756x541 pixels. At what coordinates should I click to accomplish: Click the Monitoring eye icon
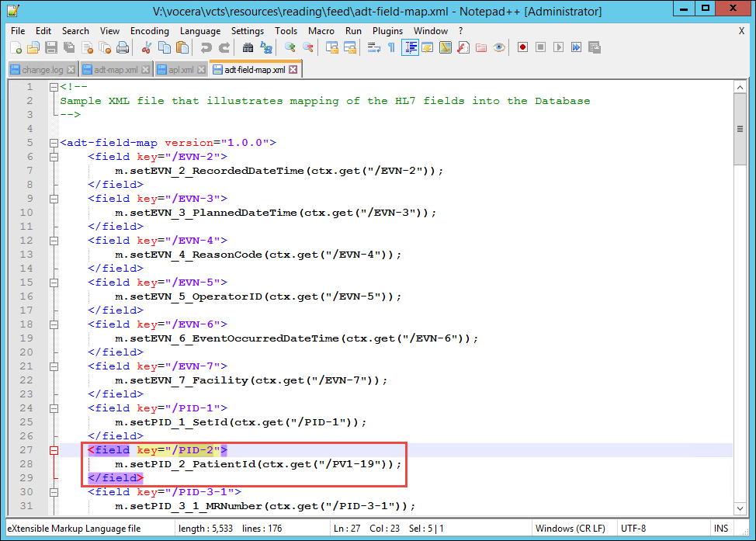[499, 48]
